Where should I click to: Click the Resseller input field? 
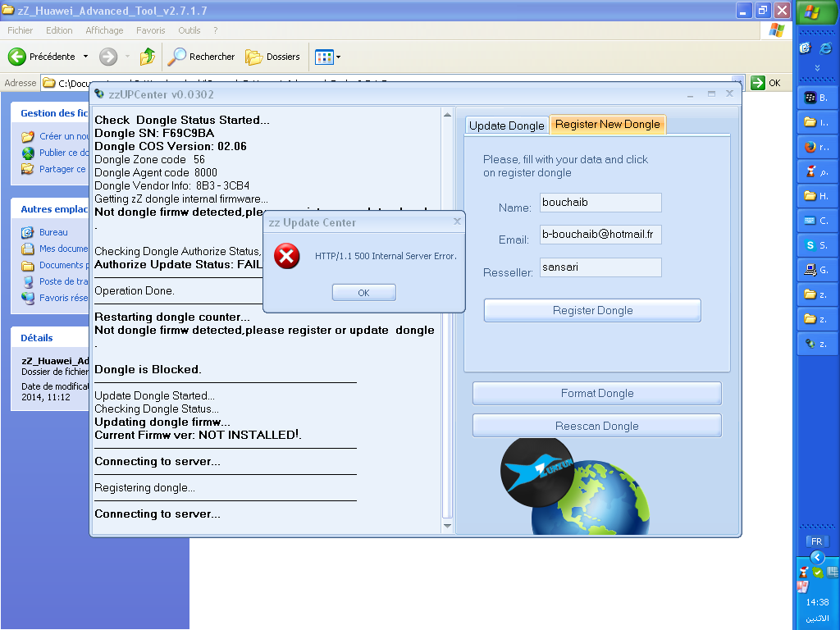tap(600, 267)
